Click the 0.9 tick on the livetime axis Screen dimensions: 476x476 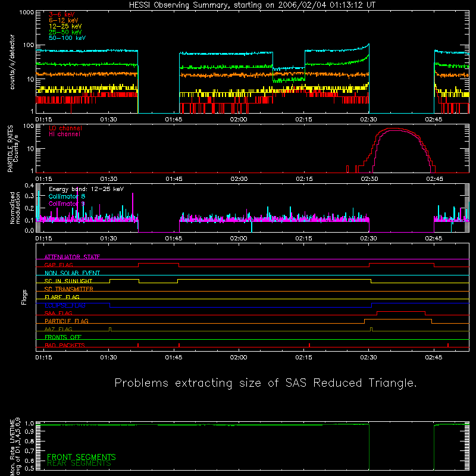click(29, 431)
